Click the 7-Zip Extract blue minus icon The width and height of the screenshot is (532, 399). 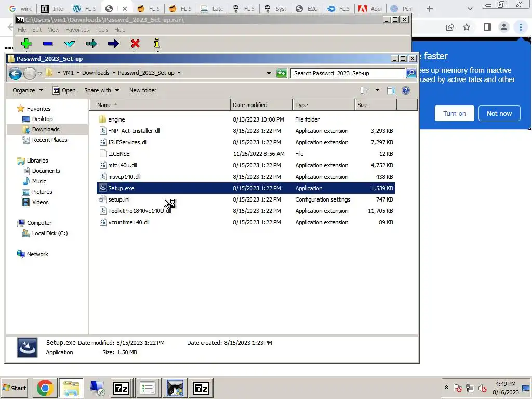point(48,44)
